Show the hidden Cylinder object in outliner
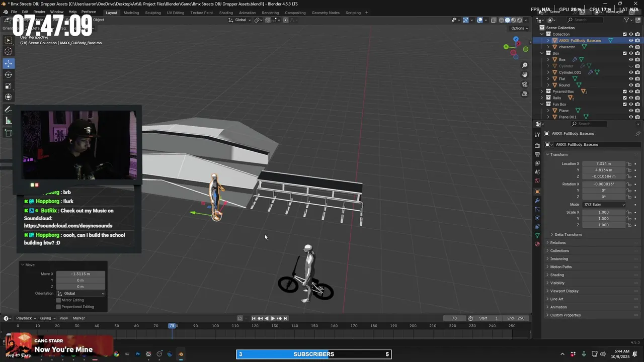The height and width of the screenshot is (362, 644). tap(631, 66)
